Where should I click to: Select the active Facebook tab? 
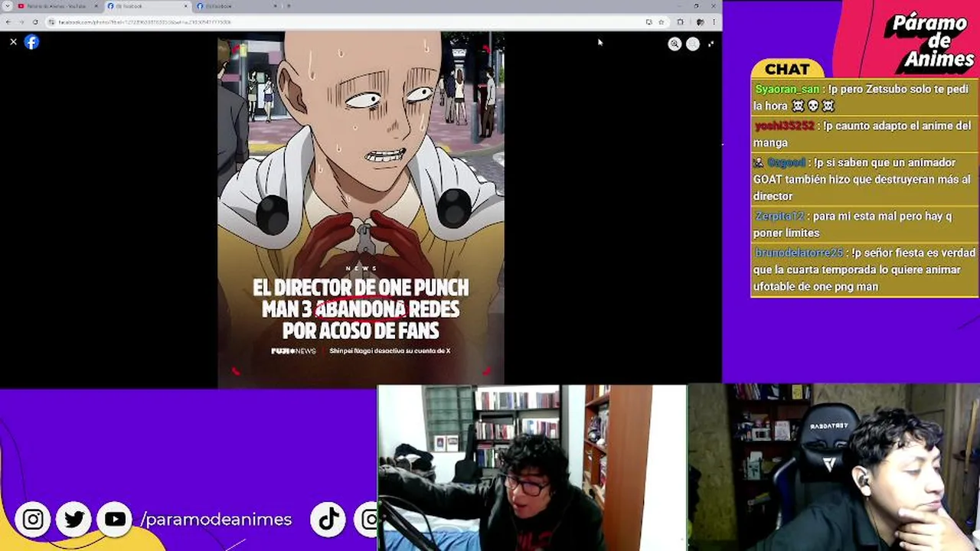point(147,6)
